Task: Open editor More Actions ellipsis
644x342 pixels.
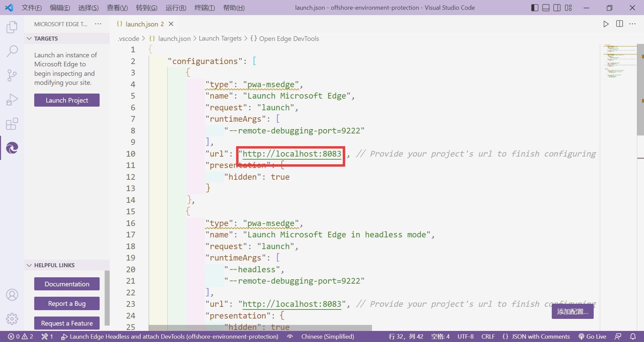Action: 633,24
